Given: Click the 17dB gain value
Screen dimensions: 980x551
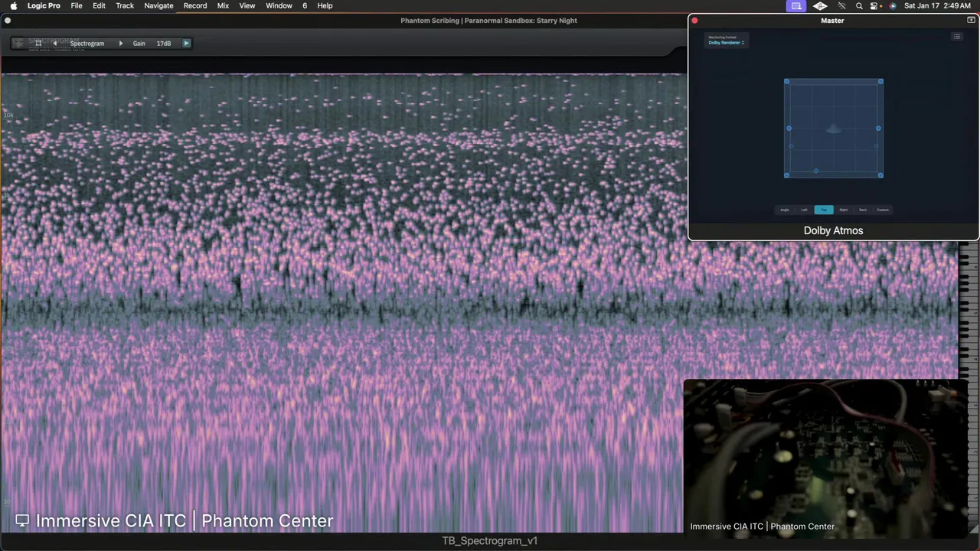Looking at the screenshot, I should [x=164, y=44].
